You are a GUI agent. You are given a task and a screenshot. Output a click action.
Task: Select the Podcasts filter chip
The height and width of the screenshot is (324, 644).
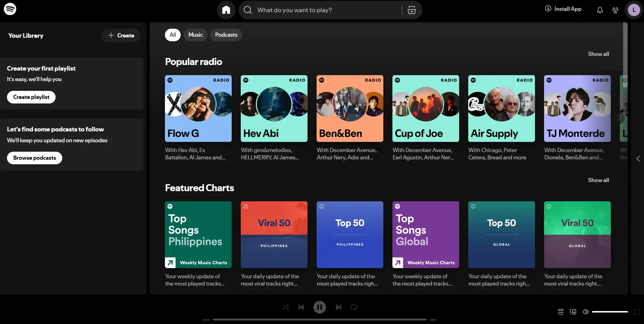click(x=226, y=35)
